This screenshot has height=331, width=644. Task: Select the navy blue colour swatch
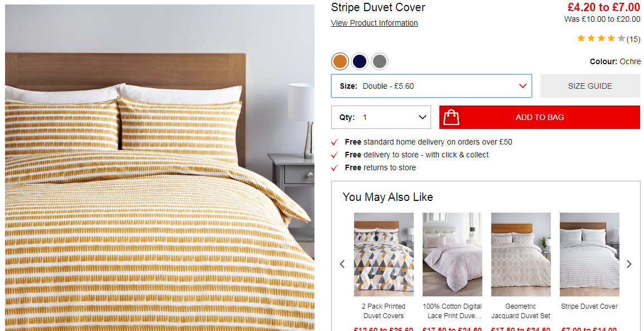point(360,61)
